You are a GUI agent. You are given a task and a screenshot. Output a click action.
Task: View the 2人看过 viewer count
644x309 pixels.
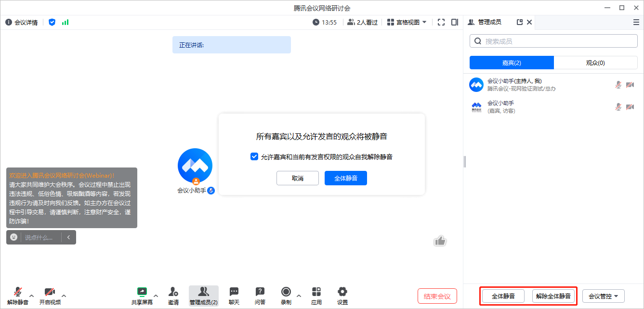click(362, 22)
